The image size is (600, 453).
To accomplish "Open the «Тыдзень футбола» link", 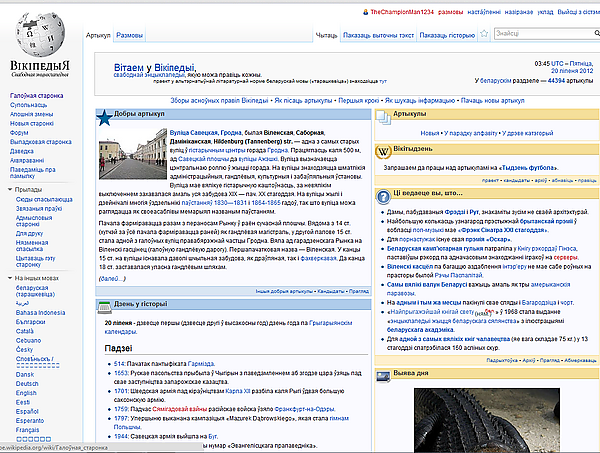I will [x=528, y=168].
